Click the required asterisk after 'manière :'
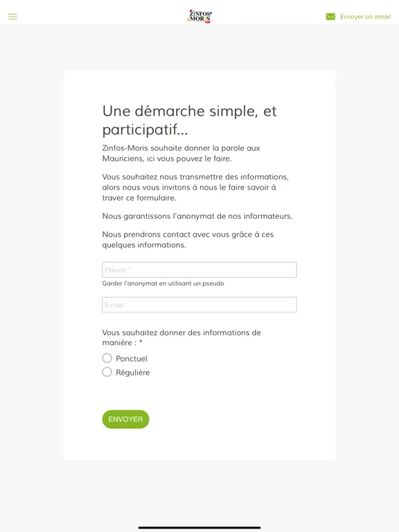Viewport: 399px width, 532px height. click(141, 342)
